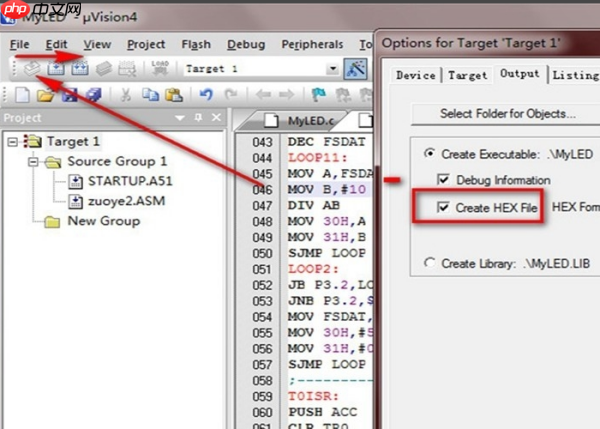Collapse the Target 1 tree node
Screen dimensions: 600x429
coord(13,142)
